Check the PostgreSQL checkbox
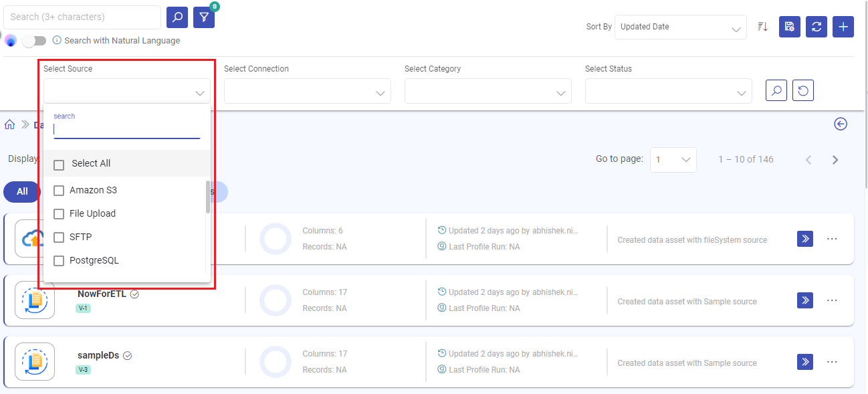The height and width of the screenshot is (394, 868). point(58,260)
